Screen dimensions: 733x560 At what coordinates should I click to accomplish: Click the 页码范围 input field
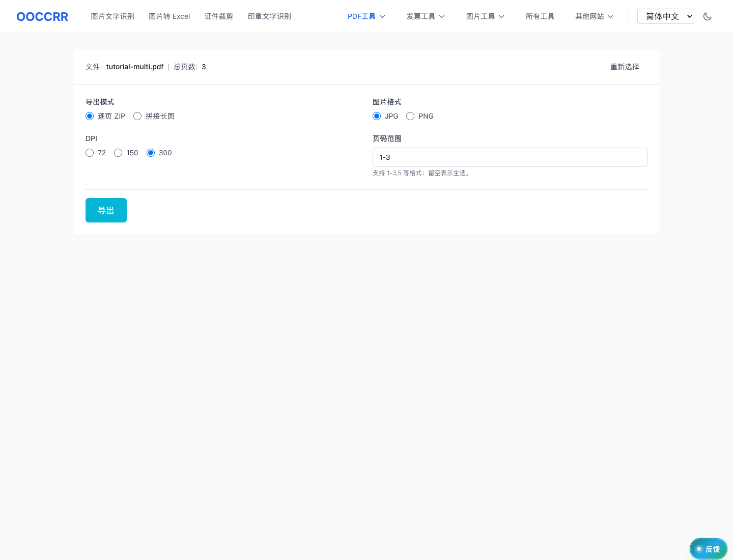pos(510,157)
